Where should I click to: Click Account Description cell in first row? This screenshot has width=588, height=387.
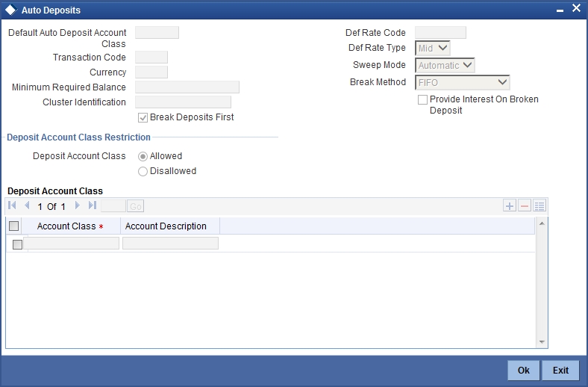[x=170, y=244]
